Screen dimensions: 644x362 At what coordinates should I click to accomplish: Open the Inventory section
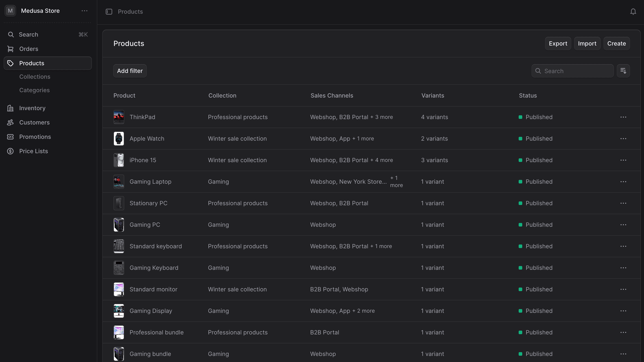point(32,108)
